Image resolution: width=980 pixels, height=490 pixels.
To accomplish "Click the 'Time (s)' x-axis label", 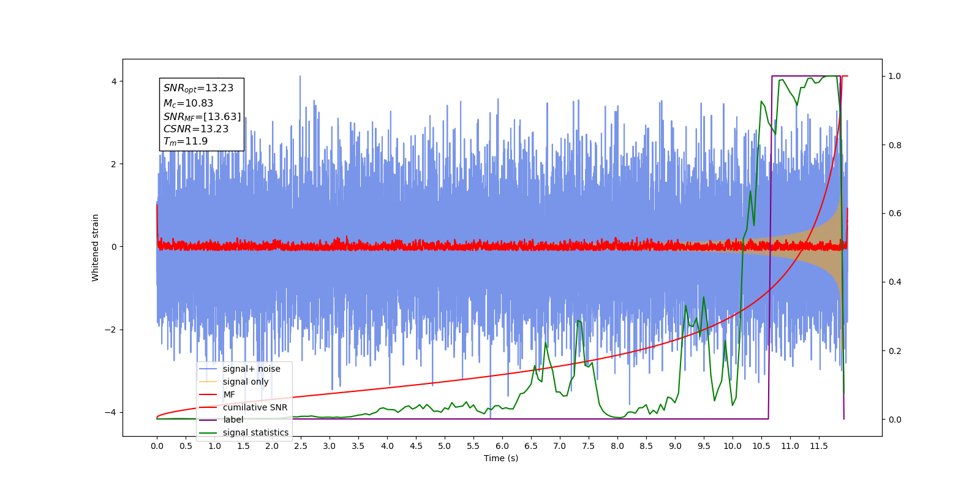I will point(501,458).
